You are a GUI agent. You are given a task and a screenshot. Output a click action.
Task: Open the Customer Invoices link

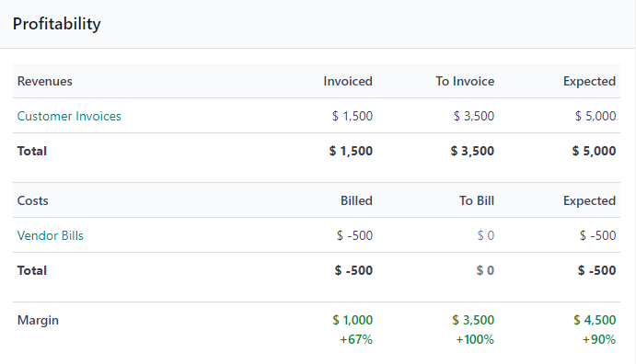pyautogui.click(x=69, y=116)
